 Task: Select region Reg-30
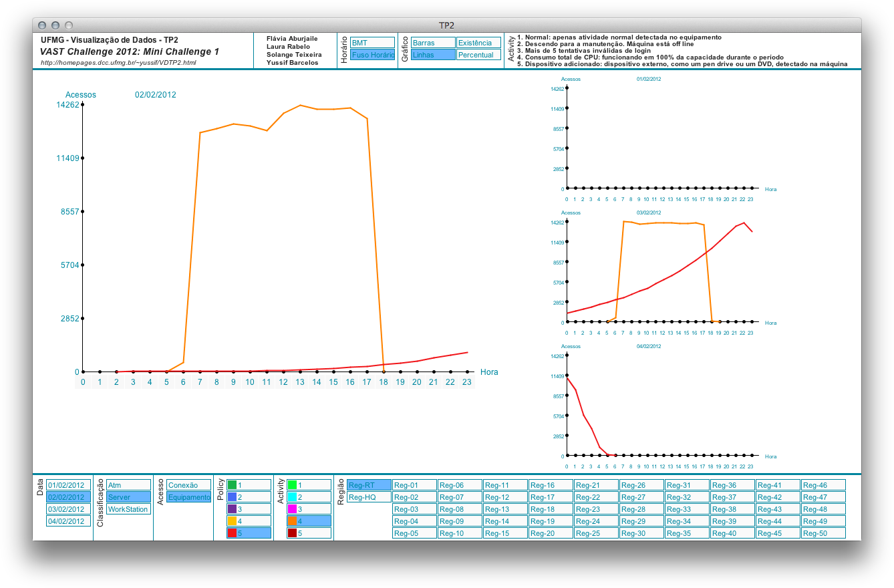[x=641, y=533]
